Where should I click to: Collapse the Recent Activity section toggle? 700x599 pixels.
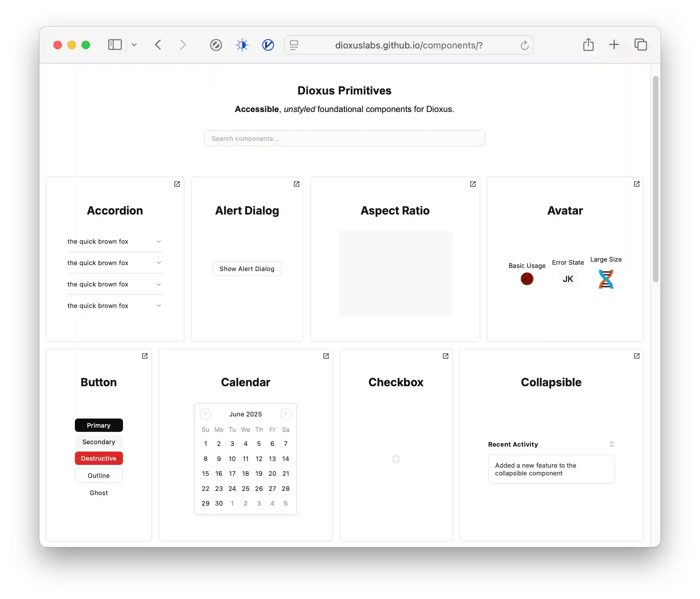point(611,444)
